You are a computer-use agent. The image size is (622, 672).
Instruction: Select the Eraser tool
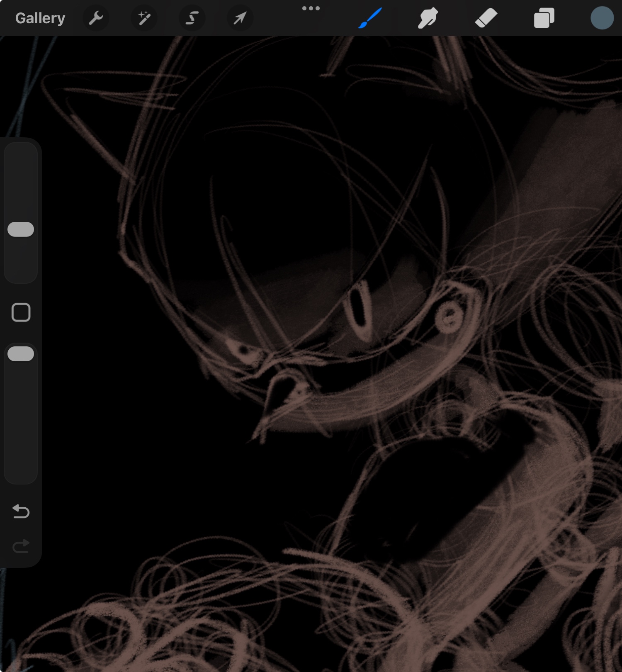point(486,18)
